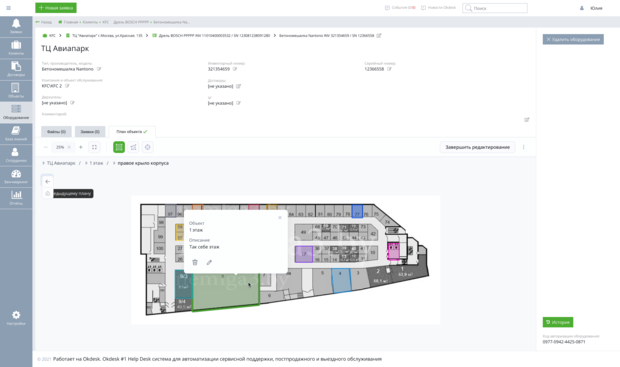This screenshot has width=620, height=367.
Task: Switch to the Заявки (0) tab
Action: pyautogui.click(x=90, y=132)
